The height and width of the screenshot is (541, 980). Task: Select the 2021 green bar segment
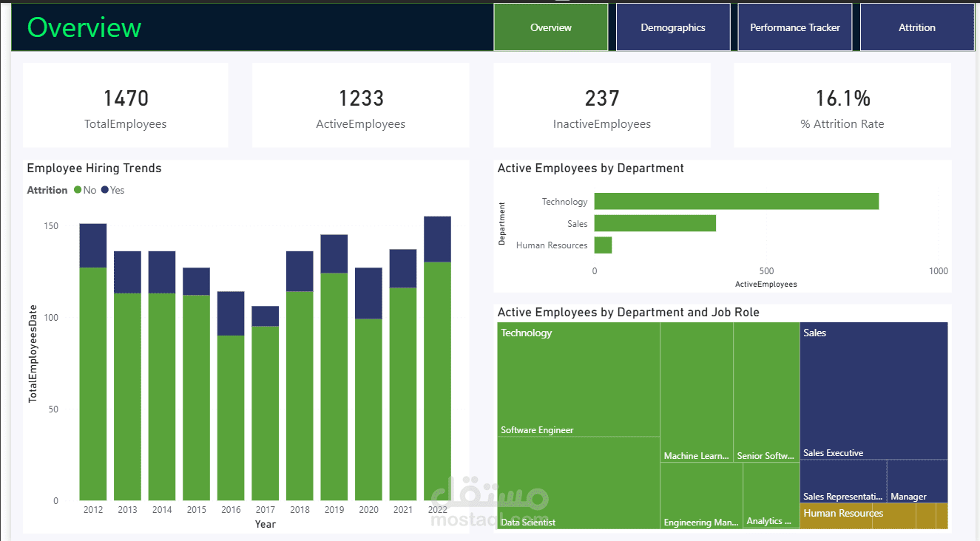click(403, 394)
